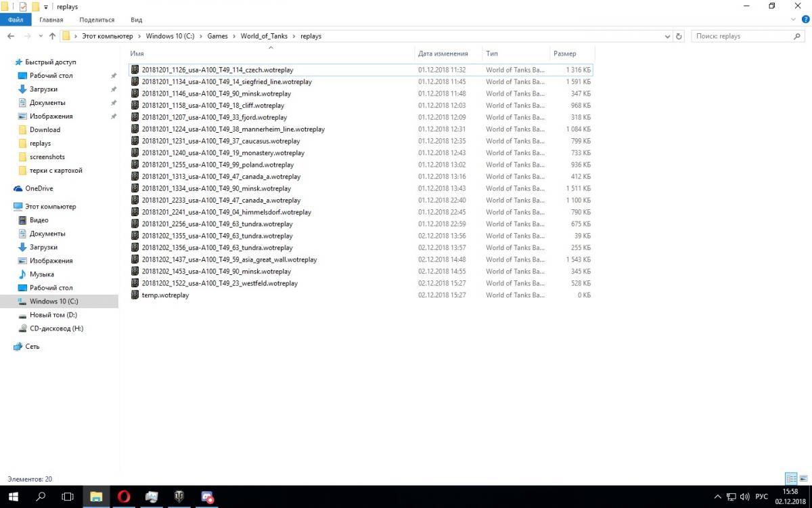Select Сеть in navigation pane
The image size is (812, 508).
pos(32,346)
